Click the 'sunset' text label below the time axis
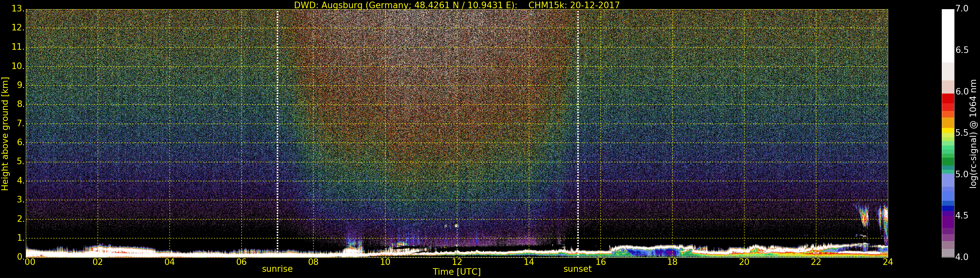Screen dimensions: 980x278 tap(578, 269)
